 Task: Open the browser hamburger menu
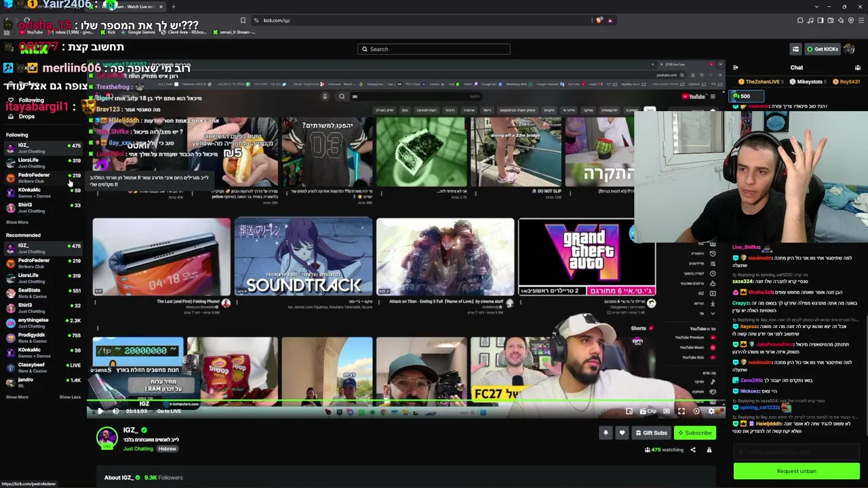861,20
